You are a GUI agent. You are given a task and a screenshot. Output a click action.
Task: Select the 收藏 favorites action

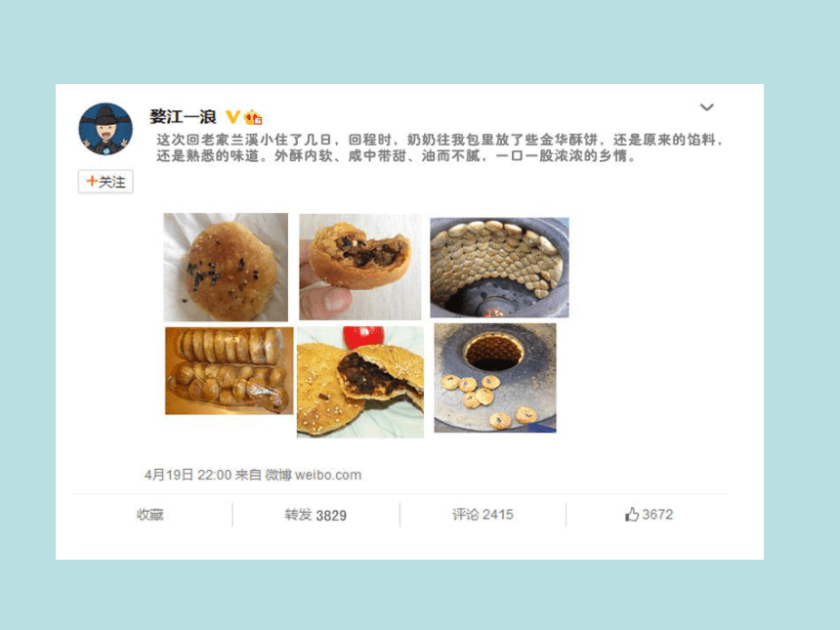tap(150, 515)
